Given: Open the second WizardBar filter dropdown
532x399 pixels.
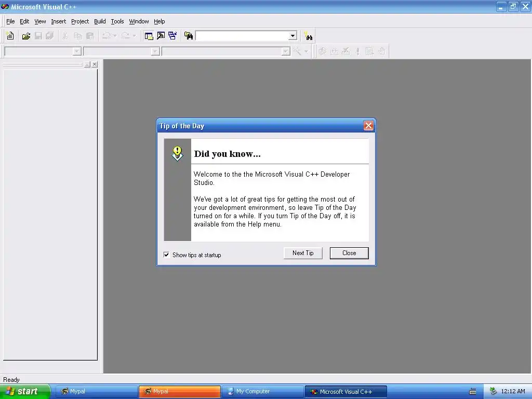Looking at the screenshot, I should point(155,51).
